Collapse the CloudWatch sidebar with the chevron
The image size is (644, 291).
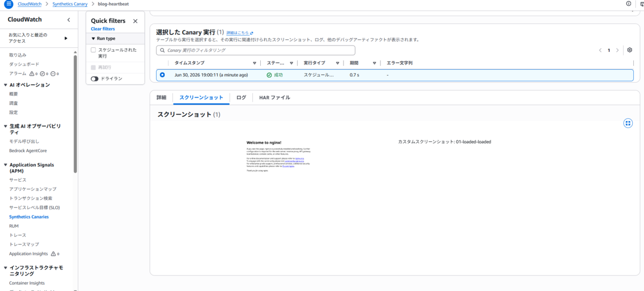point(68,20)
